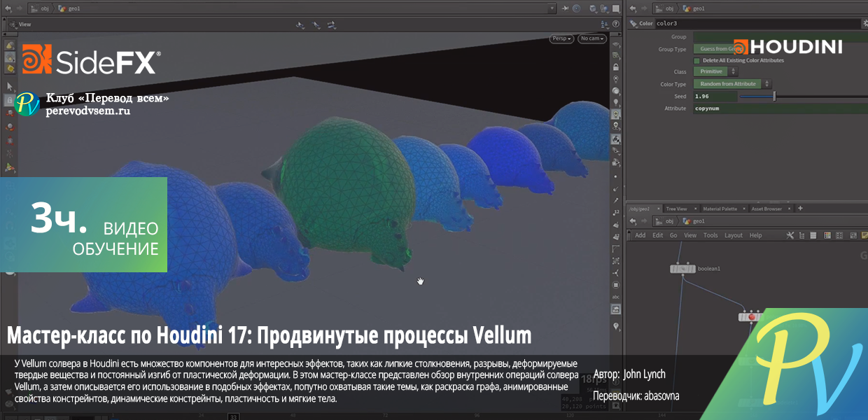Open the Edit menu in network editor
The height and width of the screenshot is (420, 868).
[x=658, y=235]
